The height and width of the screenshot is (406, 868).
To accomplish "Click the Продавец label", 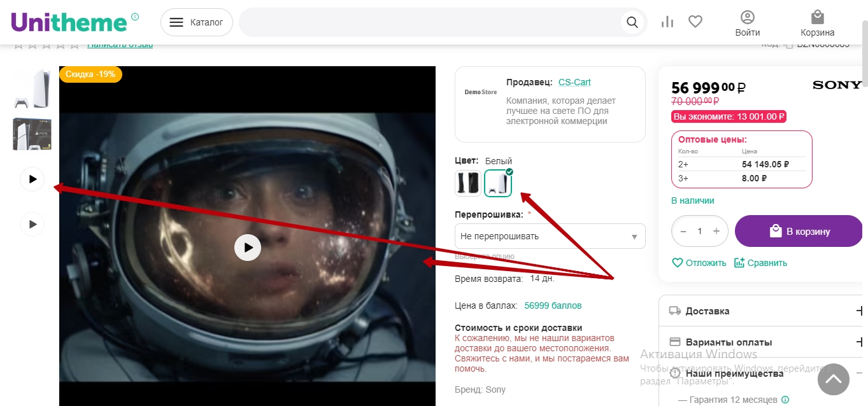I will (529, 82).
